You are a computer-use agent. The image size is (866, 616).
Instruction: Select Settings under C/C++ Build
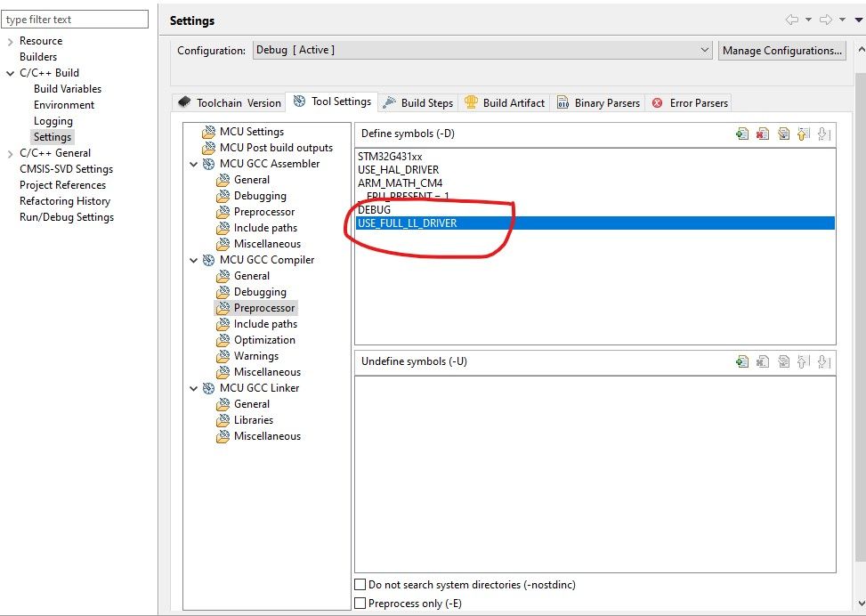[53, 137]
